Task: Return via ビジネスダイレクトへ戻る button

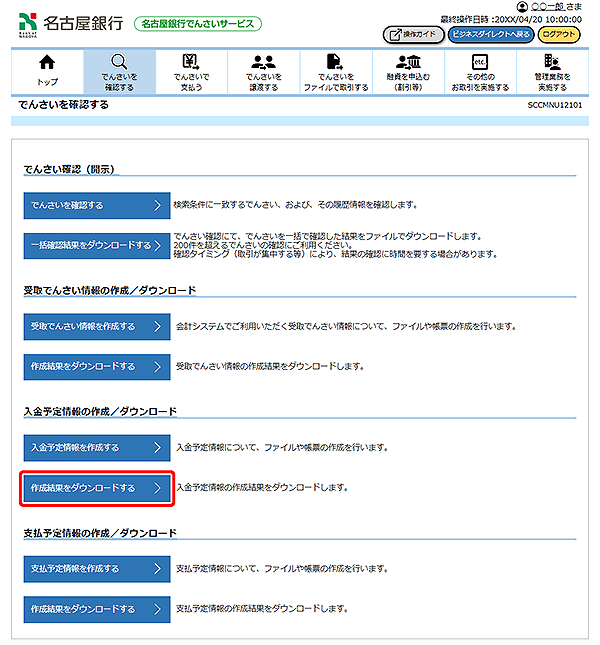Action: [490, 34]
